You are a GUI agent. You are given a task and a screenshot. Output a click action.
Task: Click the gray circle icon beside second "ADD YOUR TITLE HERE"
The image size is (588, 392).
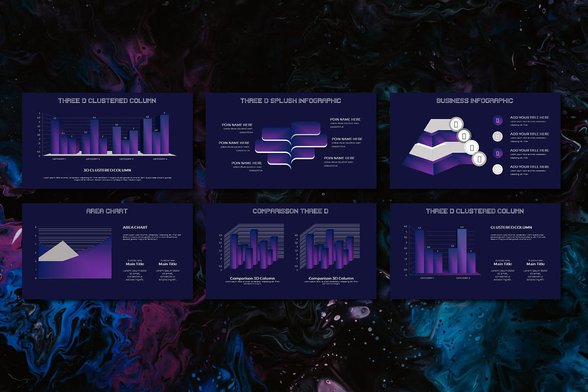(x=498, y=137)
